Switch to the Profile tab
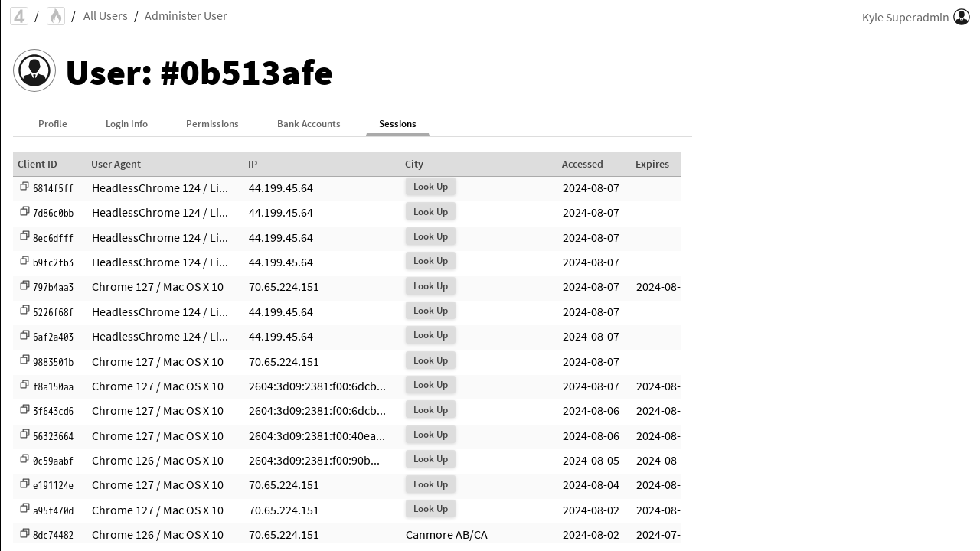Image resolution: width=980 pixels, height=551 pixels. coord(53,124)
